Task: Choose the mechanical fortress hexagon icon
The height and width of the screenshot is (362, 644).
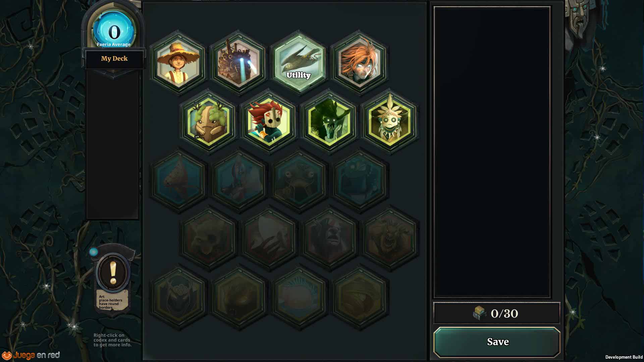Action: [238, 63]
